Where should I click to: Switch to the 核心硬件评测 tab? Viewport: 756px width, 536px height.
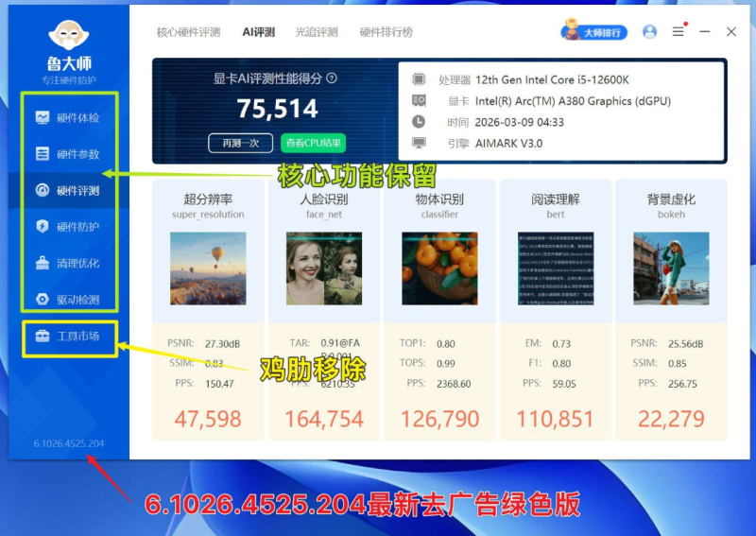(x=188, y=32)
